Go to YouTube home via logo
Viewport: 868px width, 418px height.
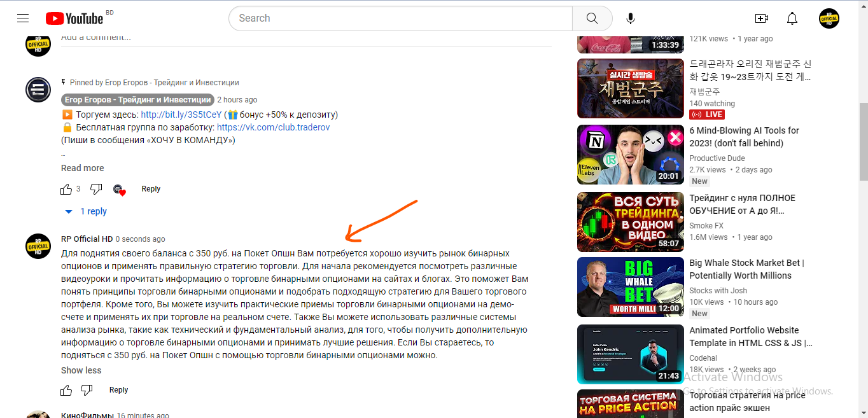74,18
